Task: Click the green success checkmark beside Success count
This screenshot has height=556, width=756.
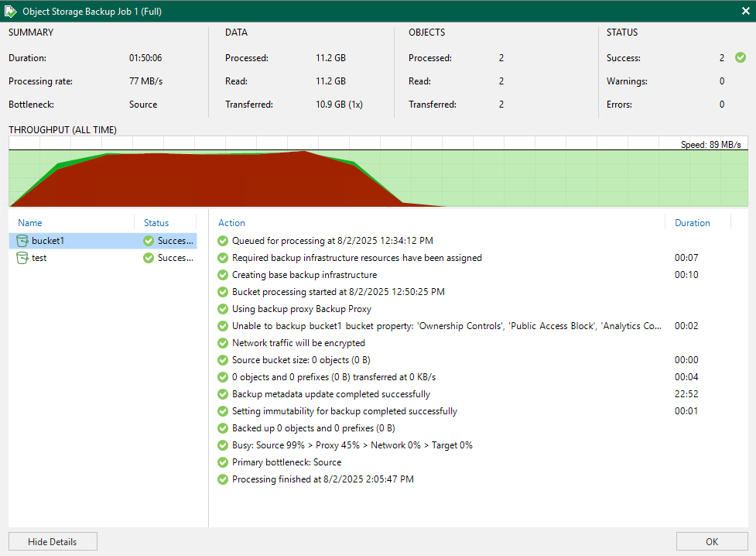Action: 740,57
